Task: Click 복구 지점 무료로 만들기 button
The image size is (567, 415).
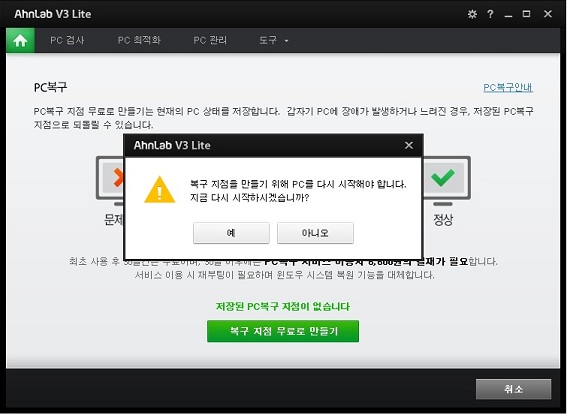Action: (x=283, y=331)
